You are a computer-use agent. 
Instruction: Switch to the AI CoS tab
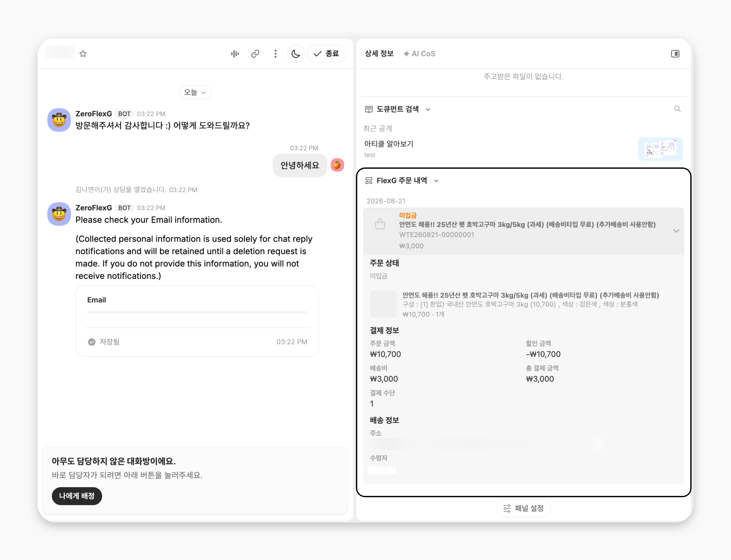[419, 54]
